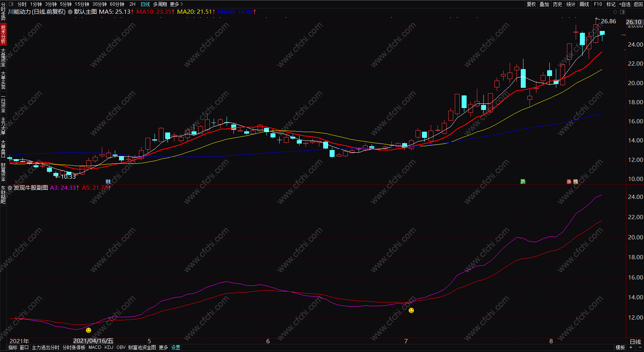The image size is (644, 352).
Task: Click the smiley signal near April
Action: pos(89,330)
